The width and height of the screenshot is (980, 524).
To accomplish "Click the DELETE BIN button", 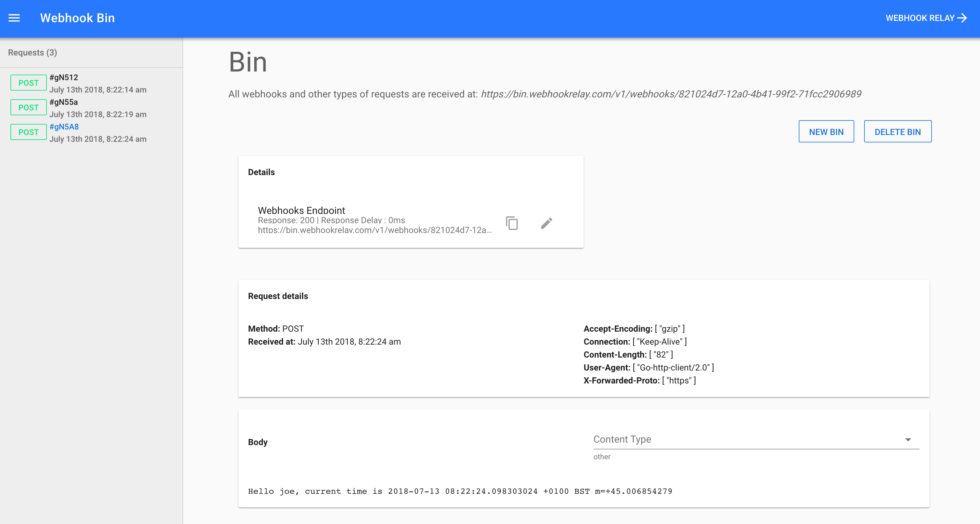I will pyautogui.click(x=898, y=131).
